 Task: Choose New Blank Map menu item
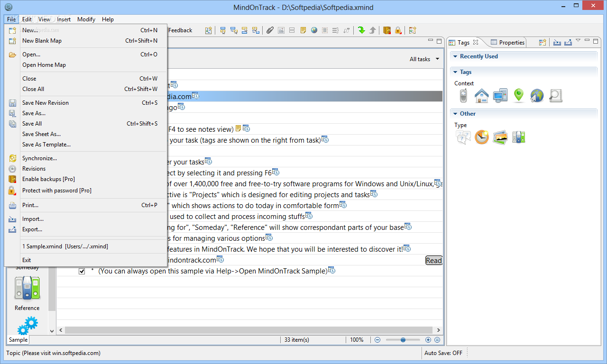pos(86,41)
